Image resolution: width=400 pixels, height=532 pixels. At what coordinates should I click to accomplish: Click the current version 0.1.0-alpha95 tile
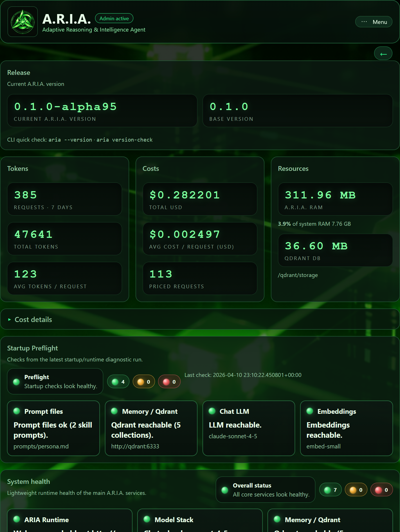(102, 111)
